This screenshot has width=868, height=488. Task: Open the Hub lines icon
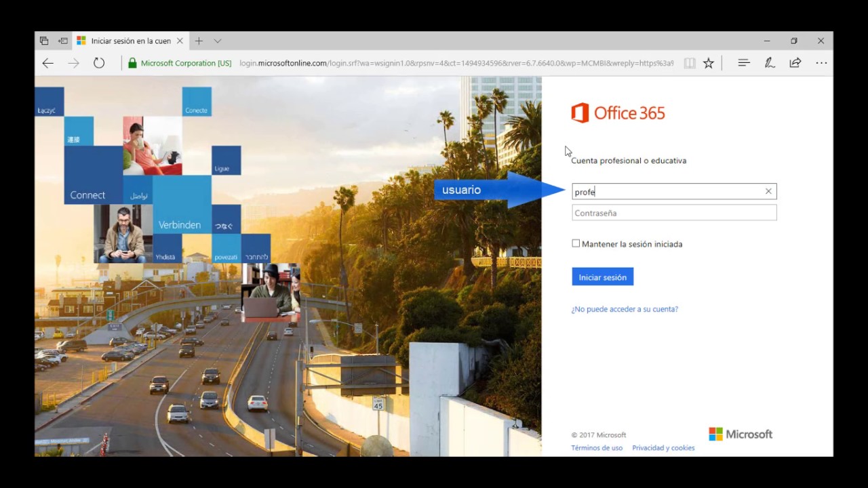click(x=744, y=63)
